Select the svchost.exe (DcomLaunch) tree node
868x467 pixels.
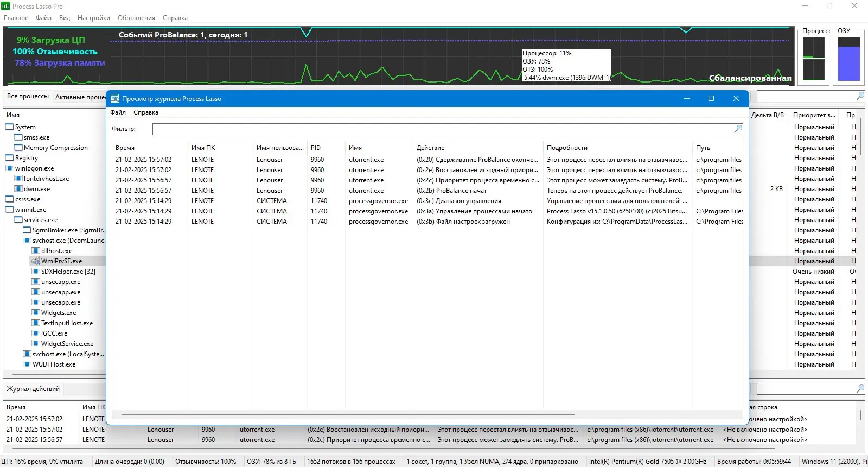(x=68, y=241)
